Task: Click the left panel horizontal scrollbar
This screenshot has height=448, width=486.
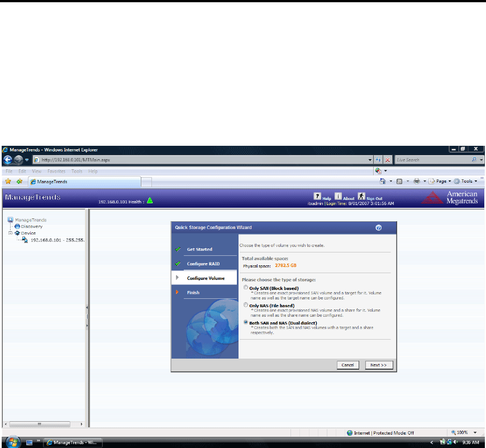Action: pos(40,424)
